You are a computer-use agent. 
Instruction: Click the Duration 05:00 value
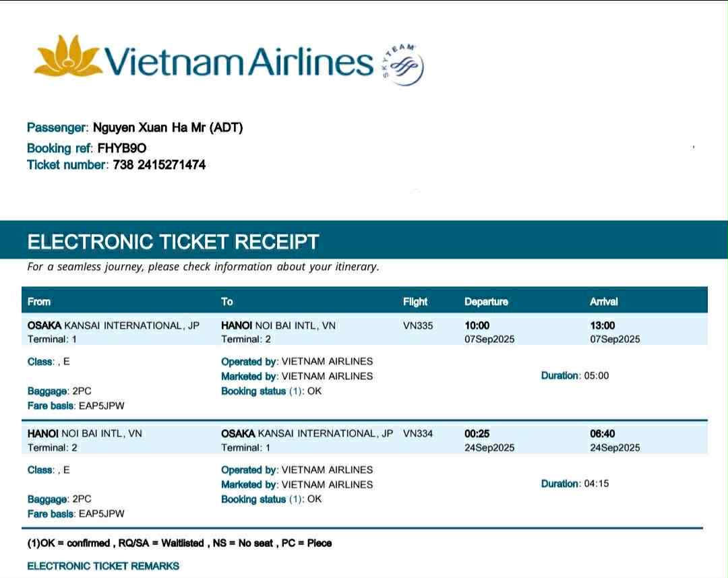pyautogui.click(x=596, y=376)
